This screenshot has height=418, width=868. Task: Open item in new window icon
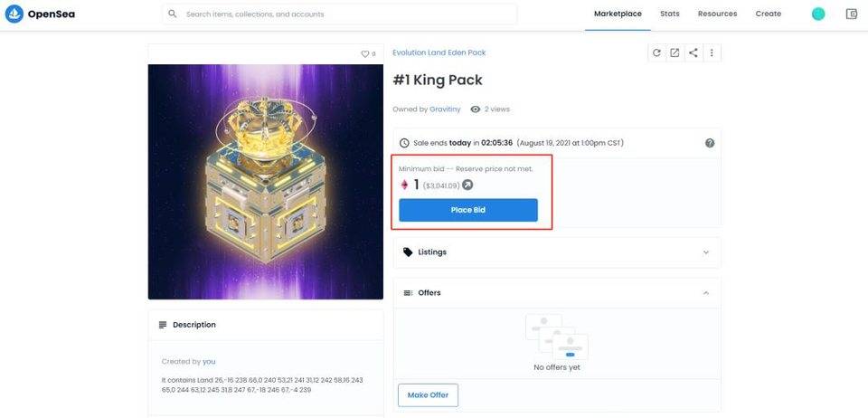(675, 52)
